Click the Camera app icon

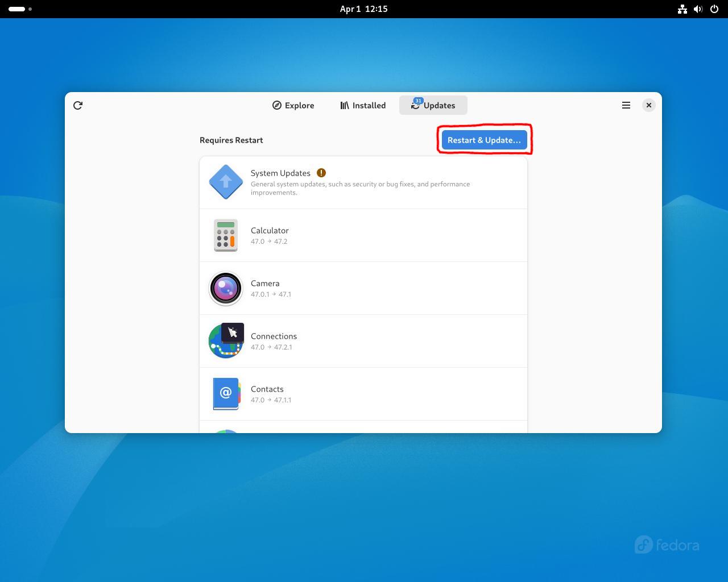pyautogui.click(x=226, y=288)
